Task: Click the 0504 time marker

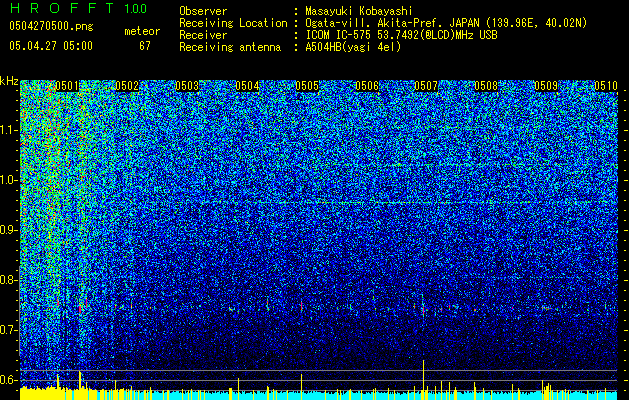Action: [247, 86]
